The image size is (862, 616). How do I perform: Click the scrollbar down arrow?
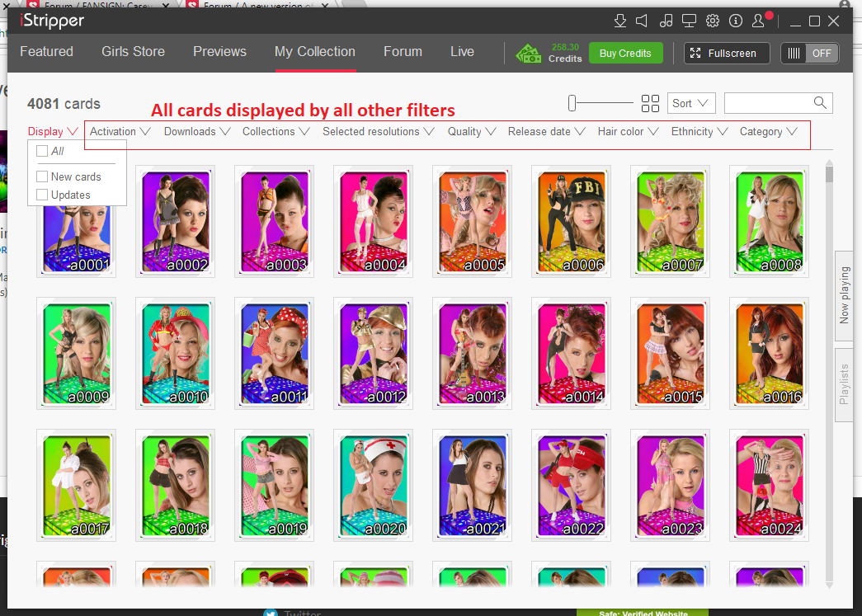point(829,585)
